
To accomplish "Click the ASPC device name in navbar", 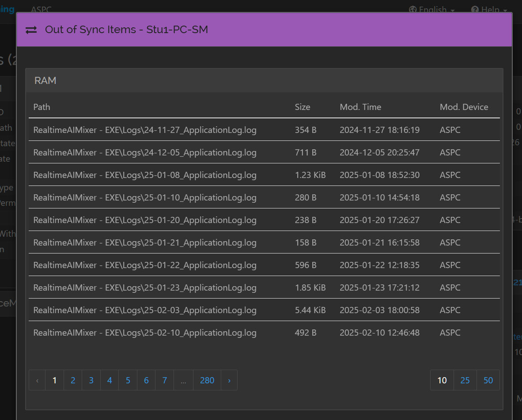I will click(41, 9).
